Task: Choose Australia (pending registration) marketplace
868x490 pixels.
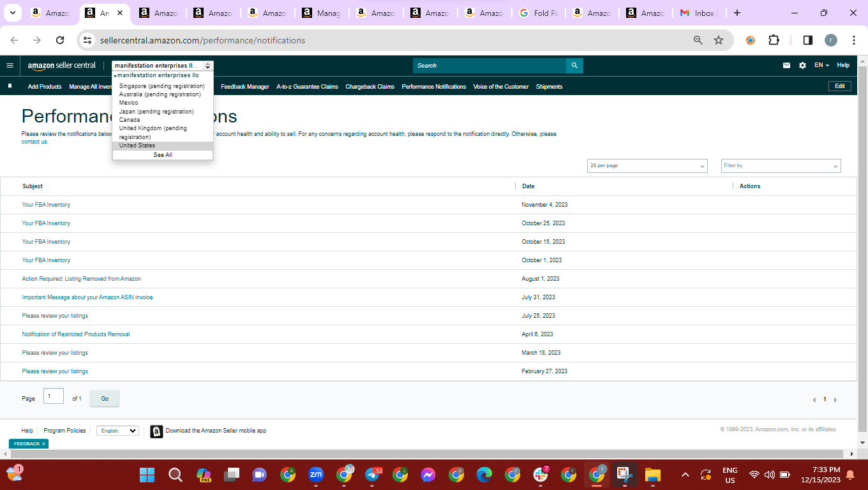Action: click(x=160, y=94)
